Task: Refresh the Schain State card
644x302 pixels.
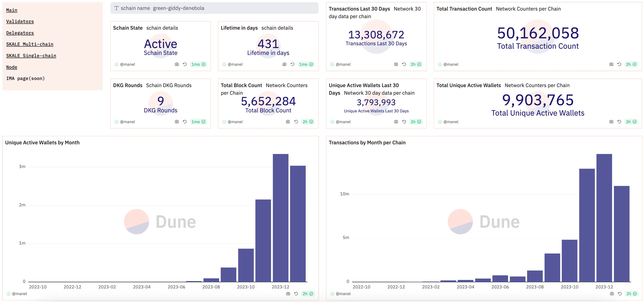Action: pyautogui.click(x=185, y=64)
